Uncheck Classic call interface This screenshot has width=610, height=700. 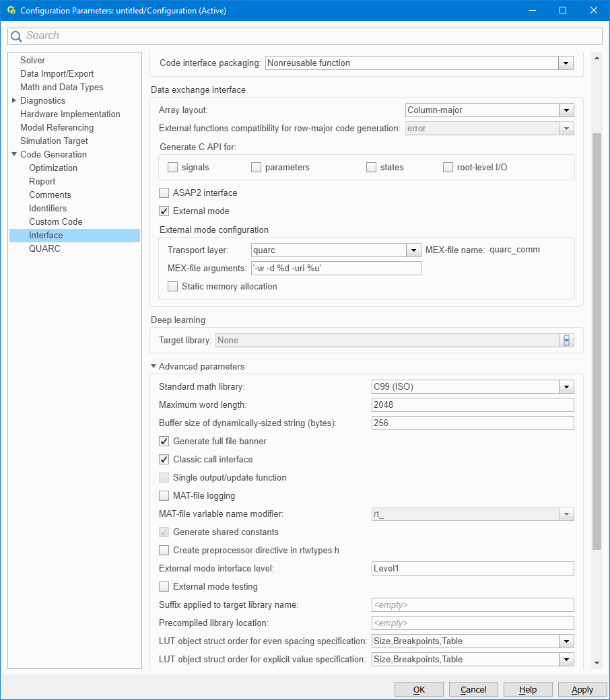click(x=164, y=459)
